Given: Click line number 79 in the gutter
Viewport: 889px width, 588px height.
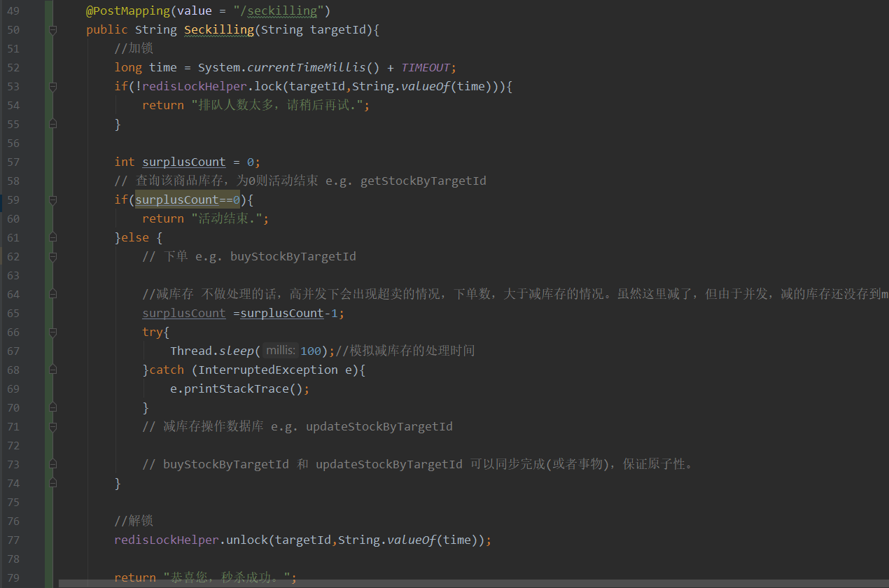Looking at the screenshot, I should pyautogui.click(x=13, y=578).
